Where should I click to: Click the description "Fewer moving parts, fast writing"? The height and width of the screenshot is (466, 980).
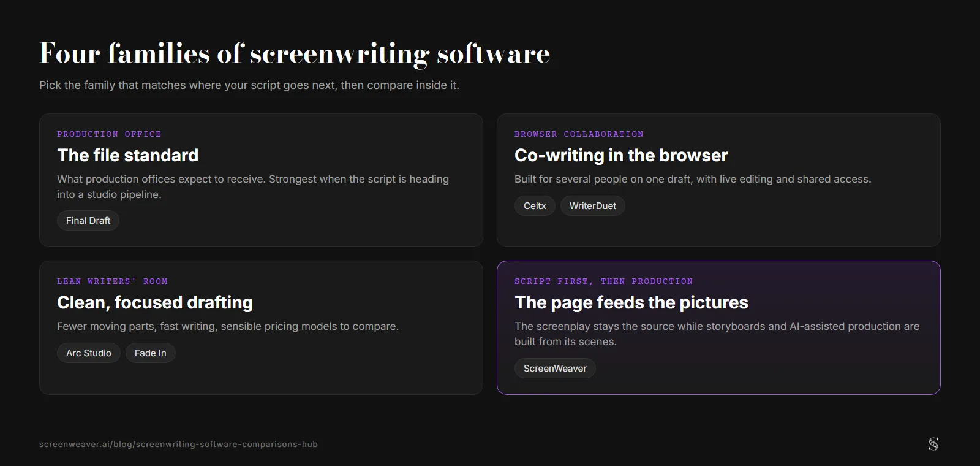[x=228, y=326]
